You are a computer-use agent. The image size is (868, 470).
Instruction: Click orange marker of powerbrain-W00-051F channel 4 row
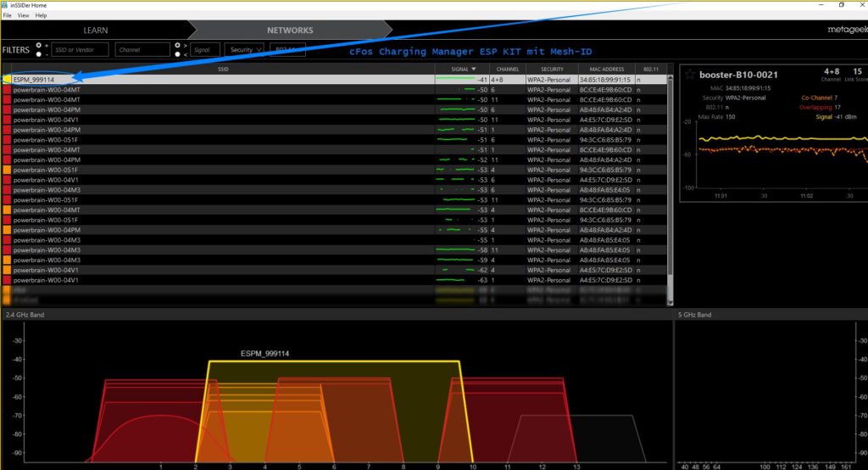7,171
